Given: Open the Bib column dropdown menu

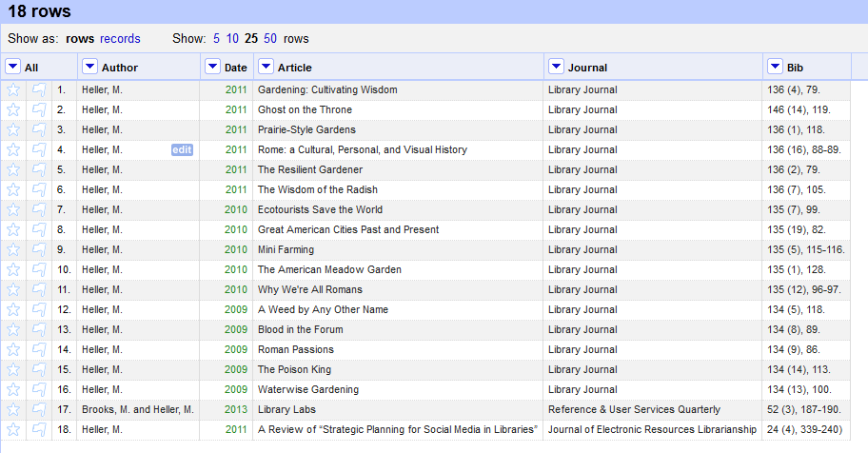Looking at the screenshot, I should pyautogui.click(x=775, y=67).
